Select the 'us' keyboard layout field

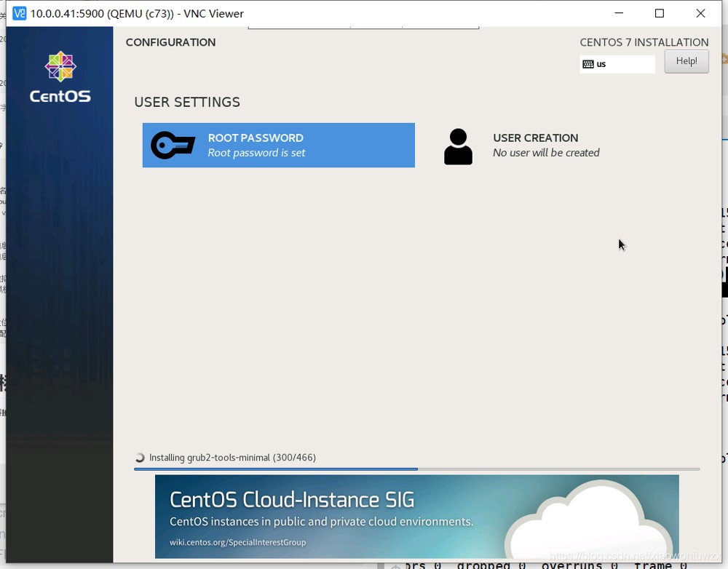(x=617, y=64)
